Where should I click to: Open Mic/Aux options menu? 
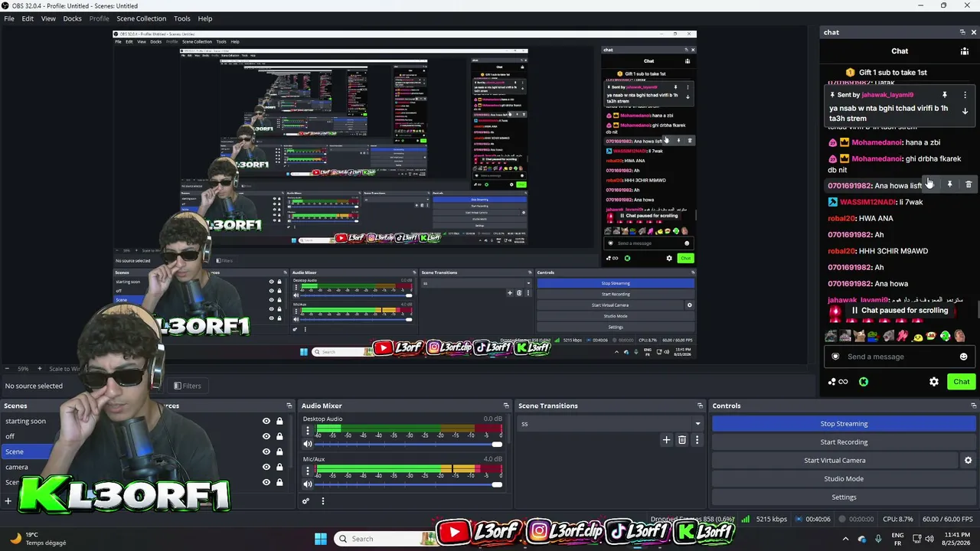308,469
